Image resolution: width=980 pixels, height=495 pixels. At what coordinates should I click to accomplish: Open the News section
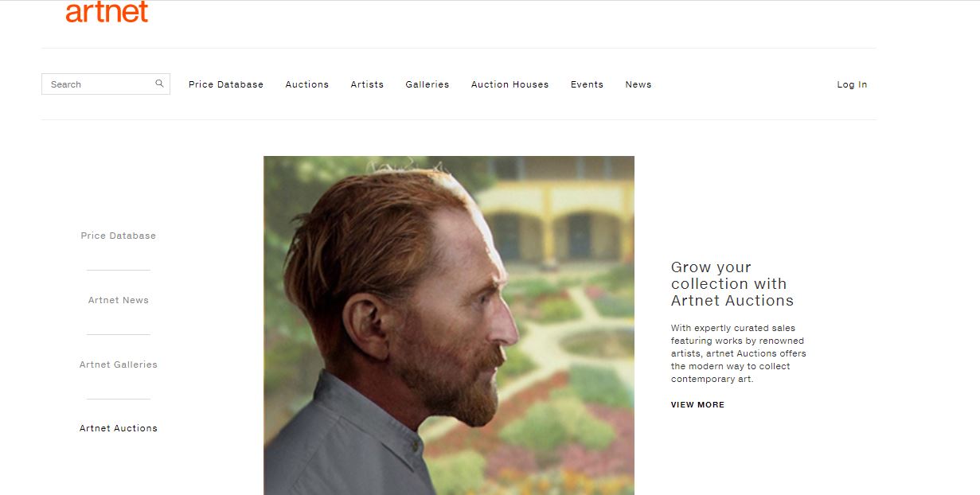pos(638,84)
